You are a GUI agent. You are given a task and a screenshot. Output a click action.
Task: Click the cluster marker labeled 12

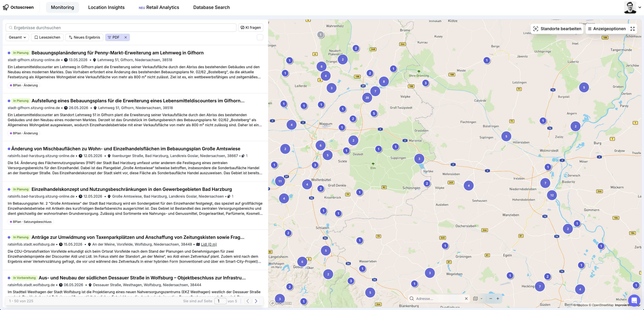click(552, 195)
